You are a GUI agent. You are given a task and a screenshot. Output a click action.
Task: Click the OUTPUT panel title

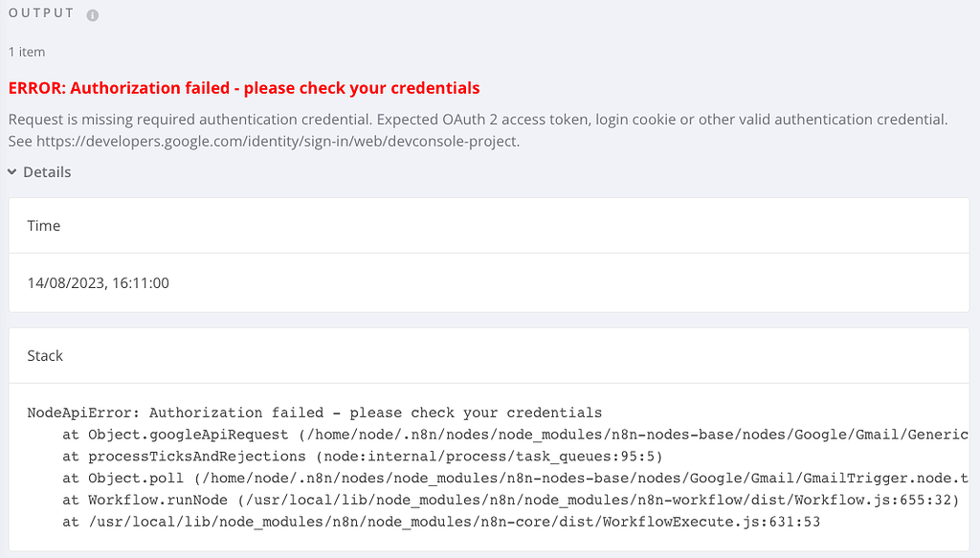point(41,13)
